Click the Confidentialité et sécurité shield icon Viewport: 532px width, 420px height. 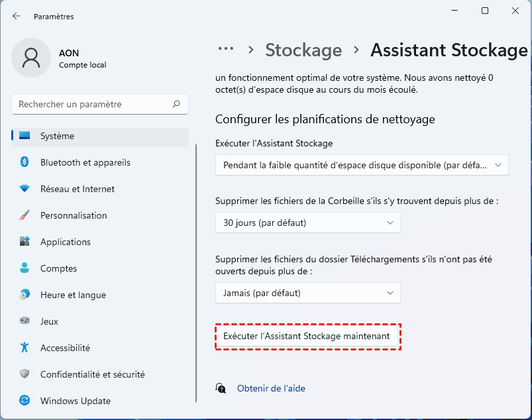pyautogui.click(x=25, y=374)
